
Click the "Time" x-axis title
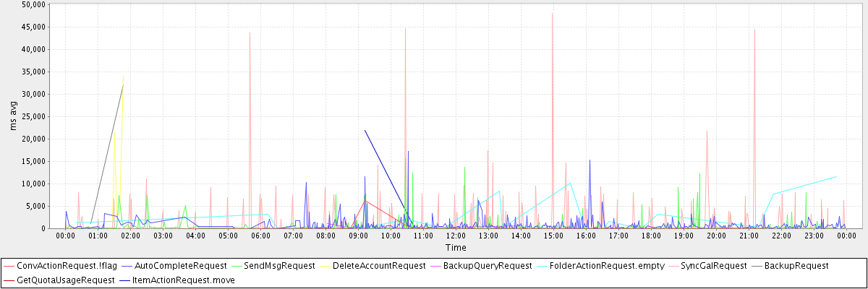(456, 247)
